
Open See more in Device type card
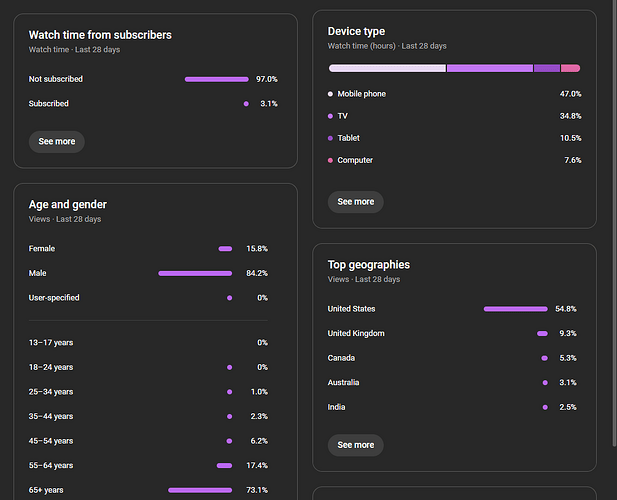(356, 202)
